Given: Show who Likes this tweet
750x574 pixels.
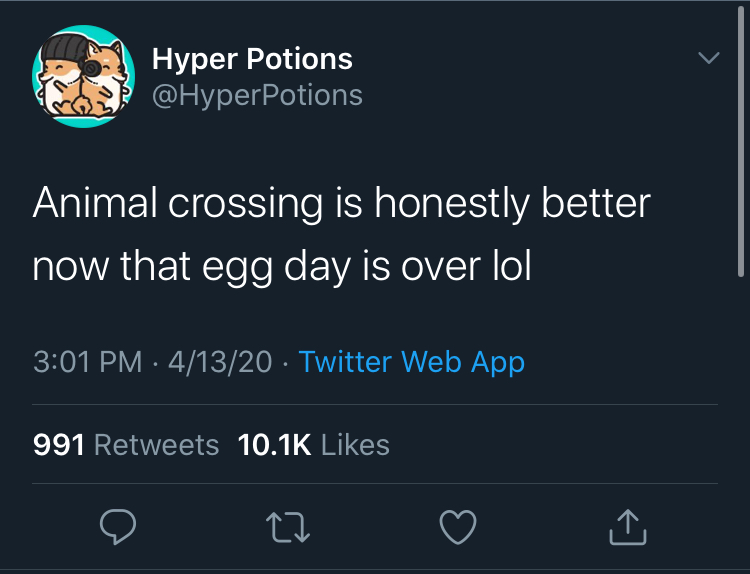Looking at the screenshot, I should point(356,445).
